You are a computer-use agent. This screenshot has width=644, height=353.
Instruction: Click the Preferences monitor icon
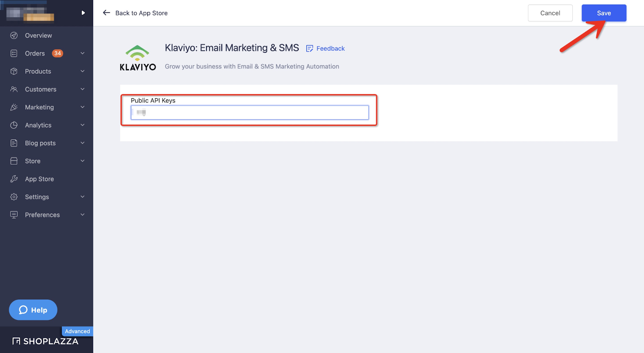[14, 215]
